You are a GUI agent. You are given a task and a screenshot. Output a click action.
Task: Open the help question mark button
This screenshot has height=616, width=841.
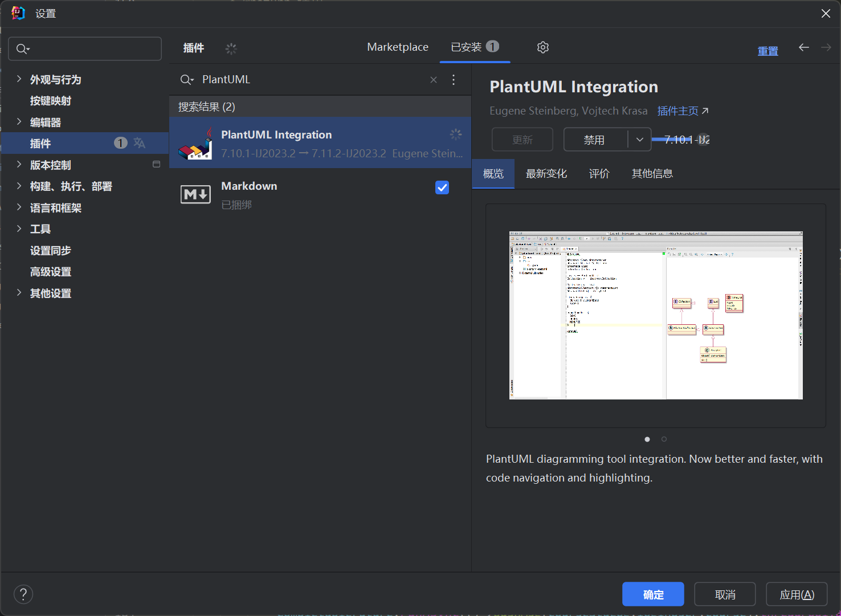click(x=23, y=594)
